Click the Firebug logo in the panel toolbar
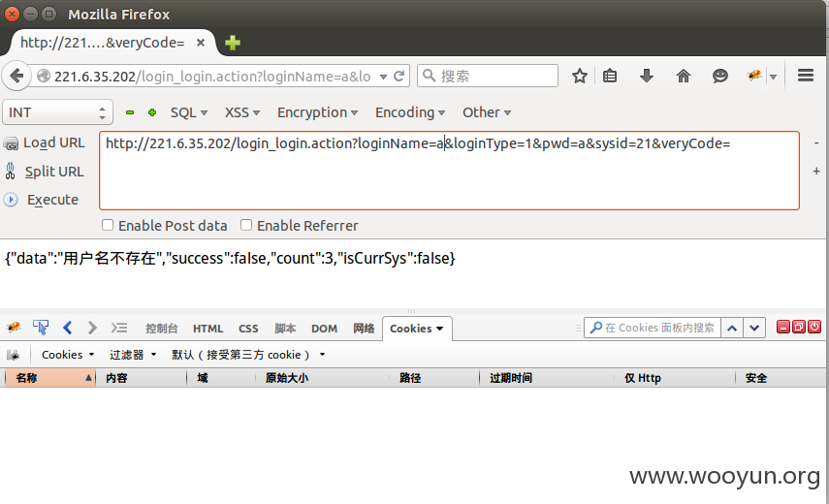Image resolution: width=829 pixels, height=504 pixels. (14, 328)
